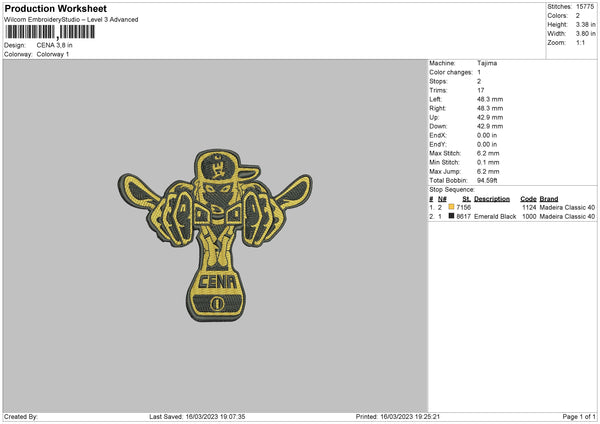Click the yellow thread color swatch 7156

pyautogui.click(x=451, y=207)
